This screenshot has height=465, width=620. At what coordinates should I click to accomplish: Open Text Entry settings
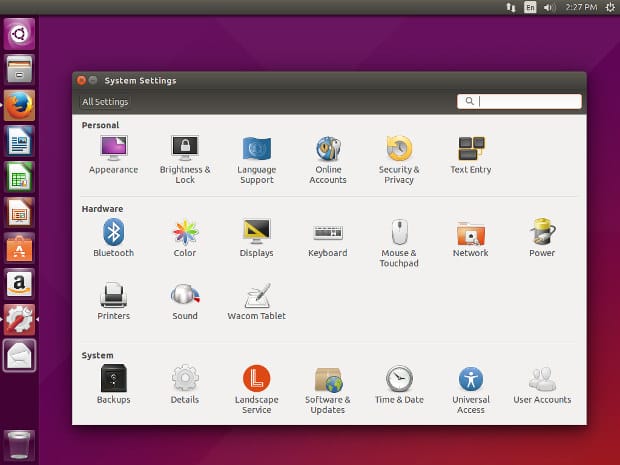pos(471,155)
